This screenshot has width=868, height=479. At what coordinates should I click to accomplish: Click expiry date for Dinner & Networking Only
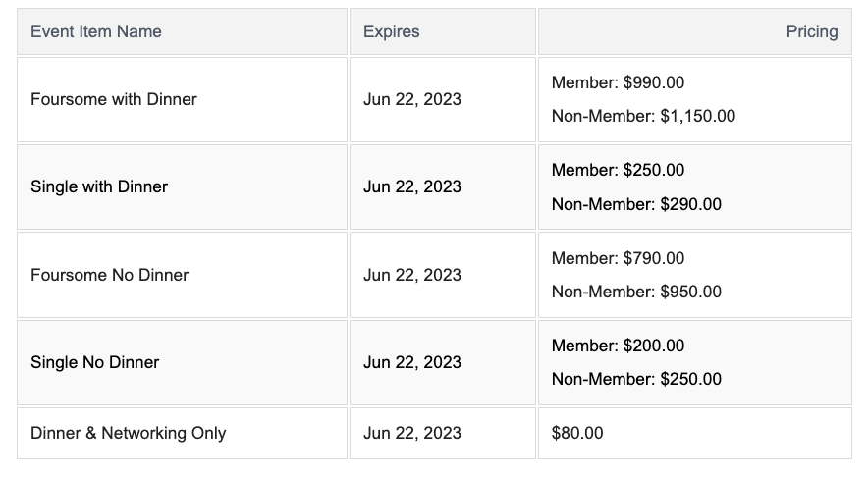[x=411, y=433]
